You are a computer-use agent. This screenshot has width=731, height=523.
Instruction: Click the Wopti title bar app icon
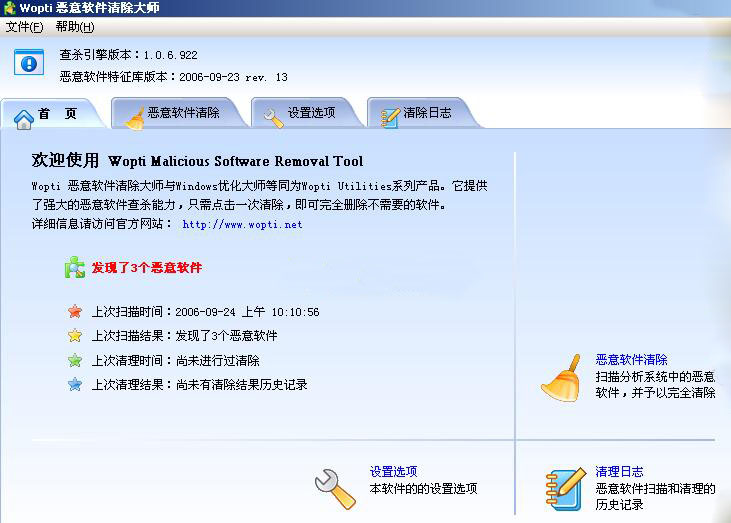(10, 8)
